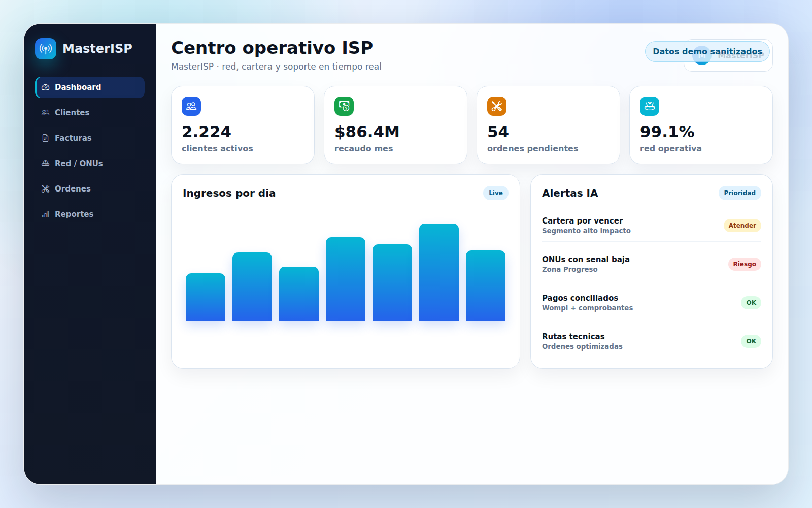The width and height of the screenshot is (812, 508).
Task: Select the tallest bar in Ingresos por dia chart
Action: pyautogui.click(x=439, y=272)
